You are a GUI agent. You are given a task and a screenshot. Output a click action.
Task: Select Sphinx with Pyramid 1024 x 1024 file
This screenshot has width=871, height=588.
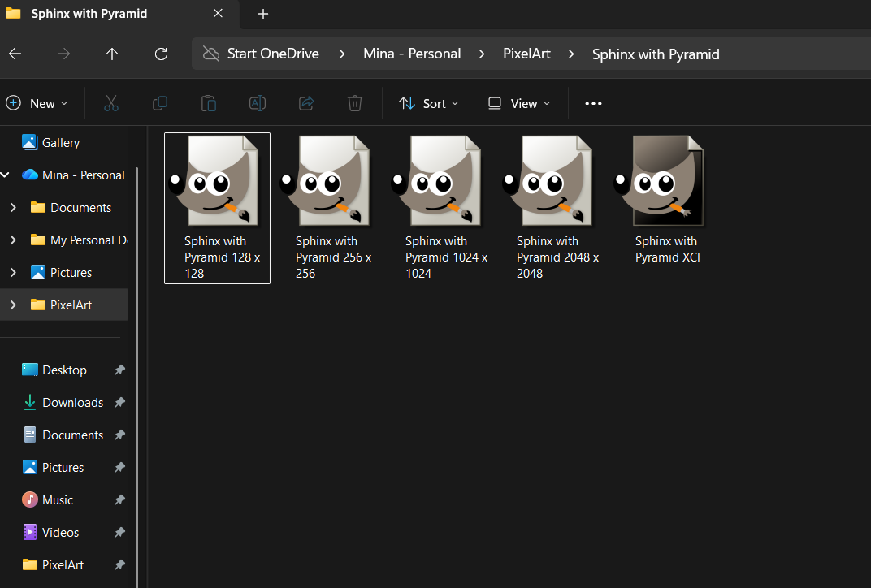440,208
